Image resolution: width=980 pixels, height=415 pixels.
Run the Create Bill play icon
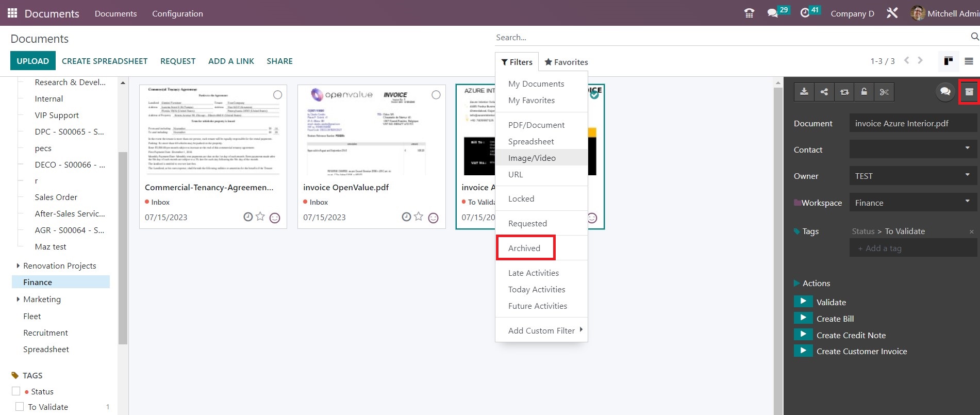coord(803,318)
